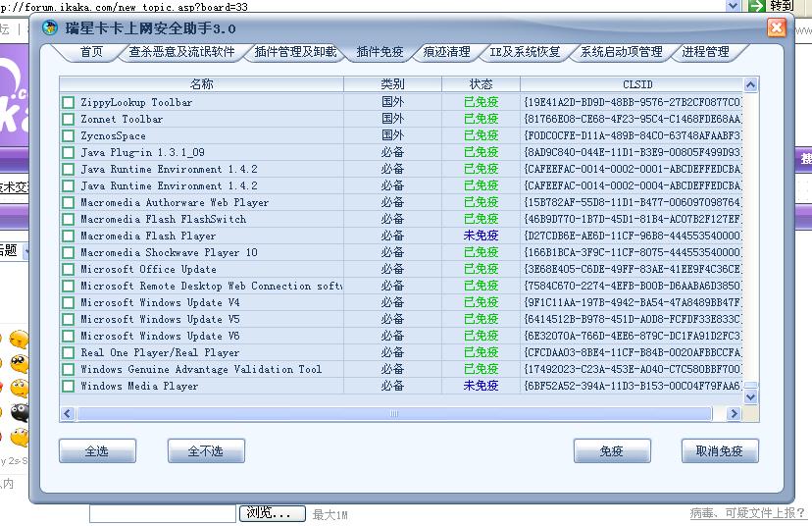Click the 免疫 button

612,450
